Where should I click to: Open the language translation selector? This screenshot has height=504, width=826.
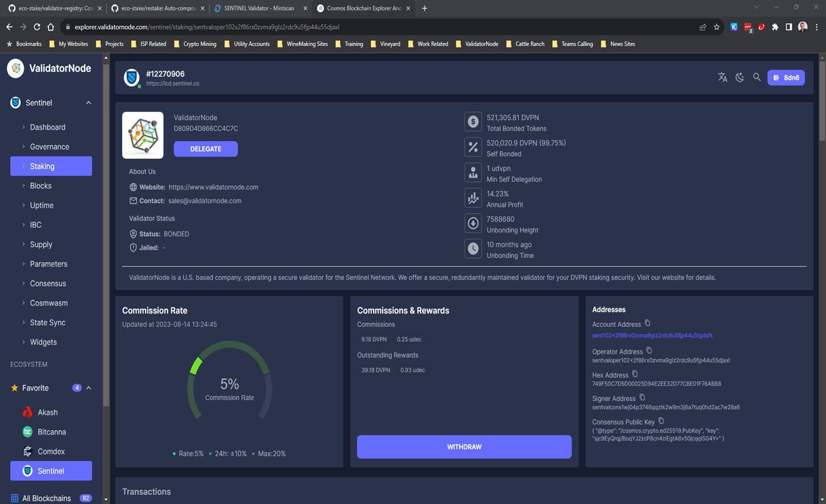722,77
